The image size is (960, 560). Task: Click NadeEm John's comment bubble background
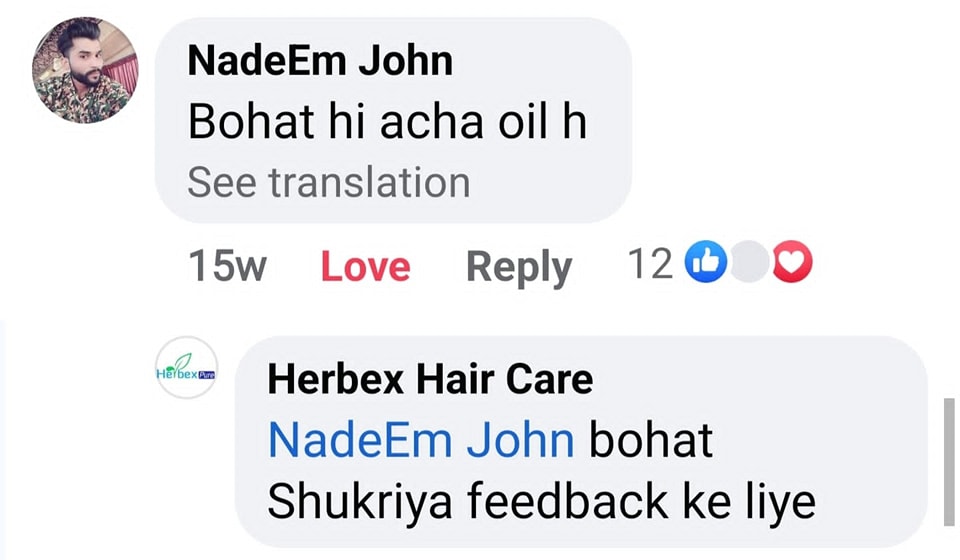(393, 120)
